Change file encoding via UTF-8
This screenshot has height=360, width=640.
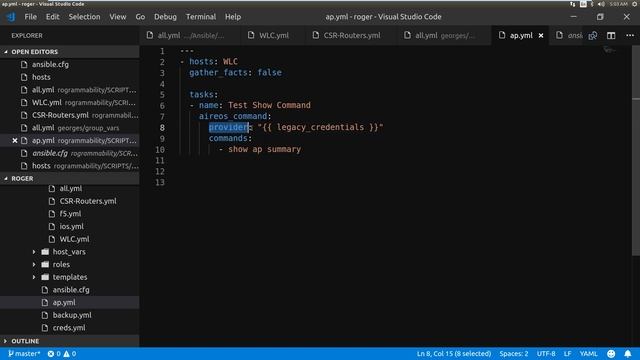click(x=546, y=354)
